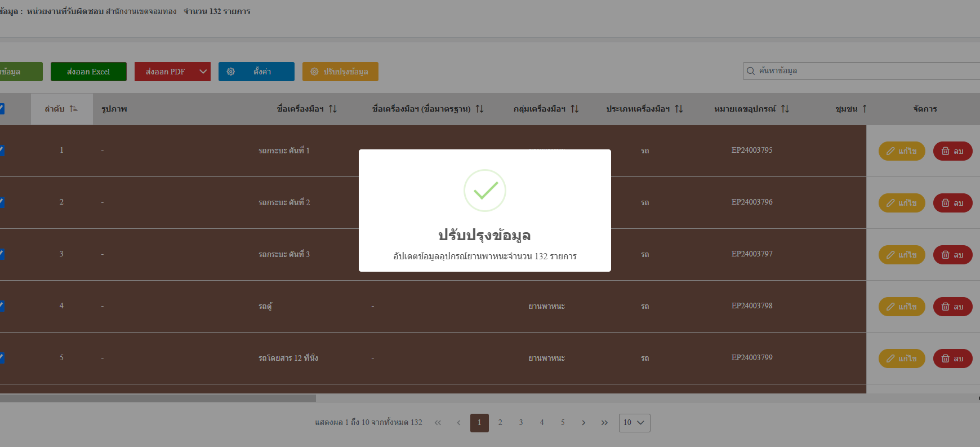This screenshot has height=447, width=980.
Task: Toggle the select-all checkbox in header
Action: [x=2, y=109]
